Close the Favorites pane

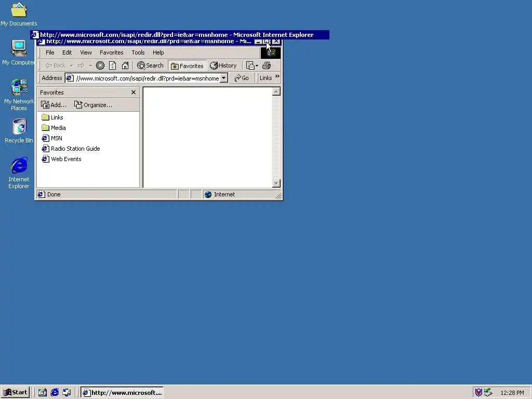(134, 92)
